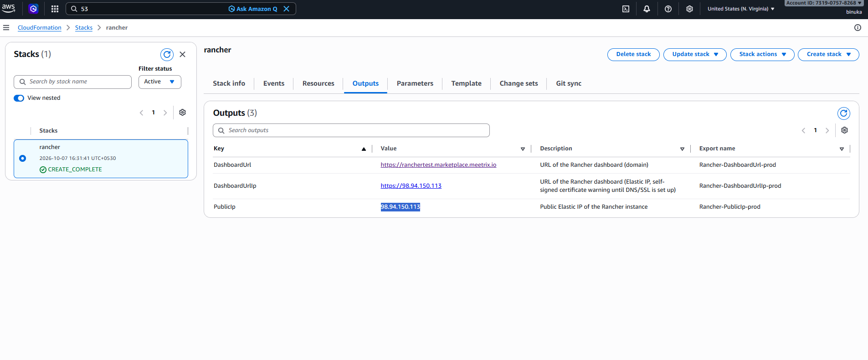Screen dimensions: 868x360
Task: Switch to the Resources tab
Action: (318, 83)
